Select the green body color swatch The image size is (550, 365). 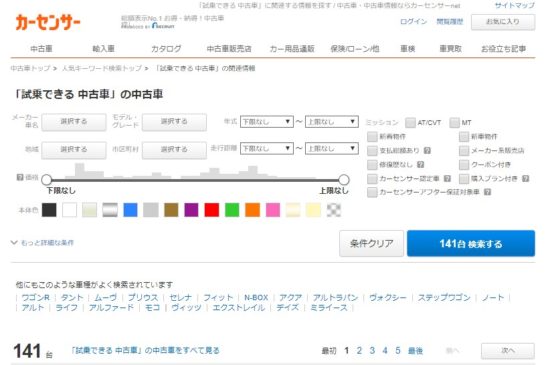coord(232,210)
